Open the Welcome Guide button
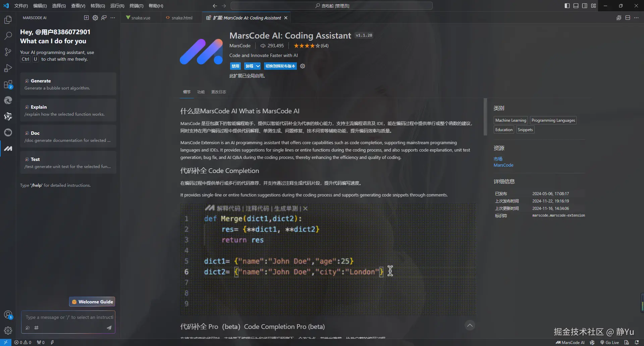Viewport: 644px width, 346px height. point(92,302)
